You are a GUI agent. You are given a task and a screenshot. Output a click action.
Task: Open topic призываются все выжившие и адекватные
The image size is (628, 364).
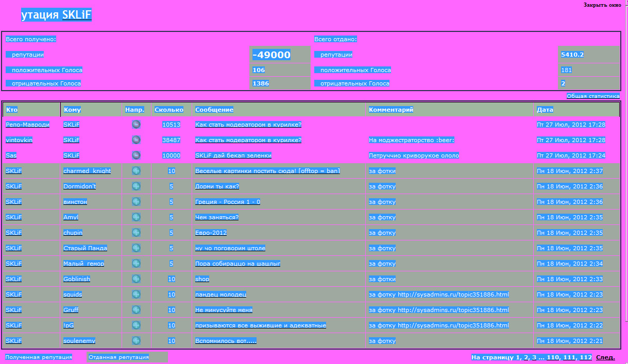(261, 325)
